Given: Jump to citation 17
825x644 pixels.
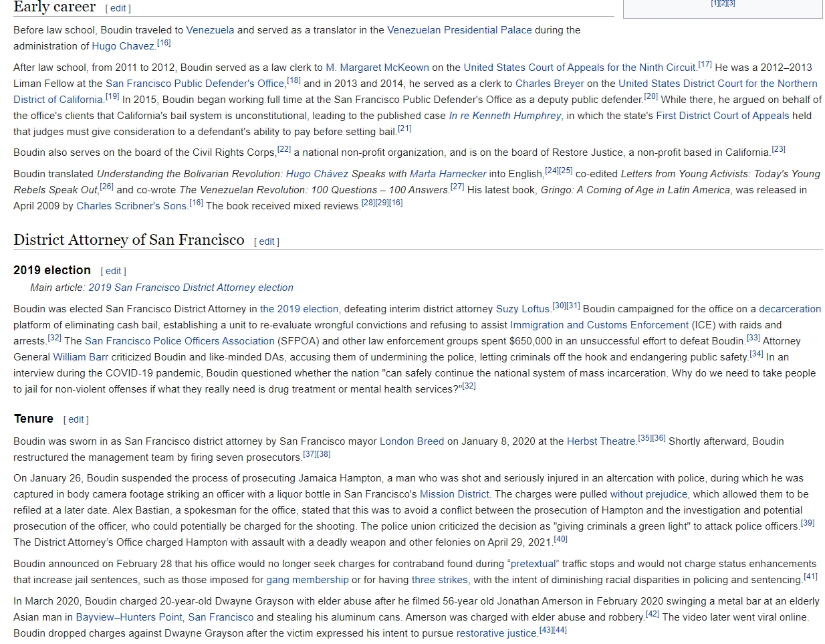Looking at the screenshot, I should 705,65.
